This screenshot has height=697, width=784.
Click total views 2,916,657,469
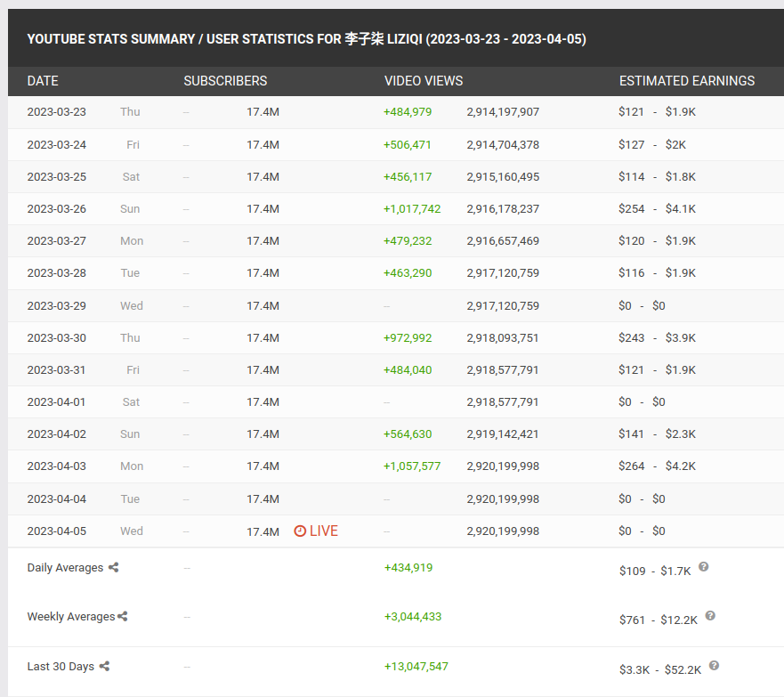coord(503,241)
